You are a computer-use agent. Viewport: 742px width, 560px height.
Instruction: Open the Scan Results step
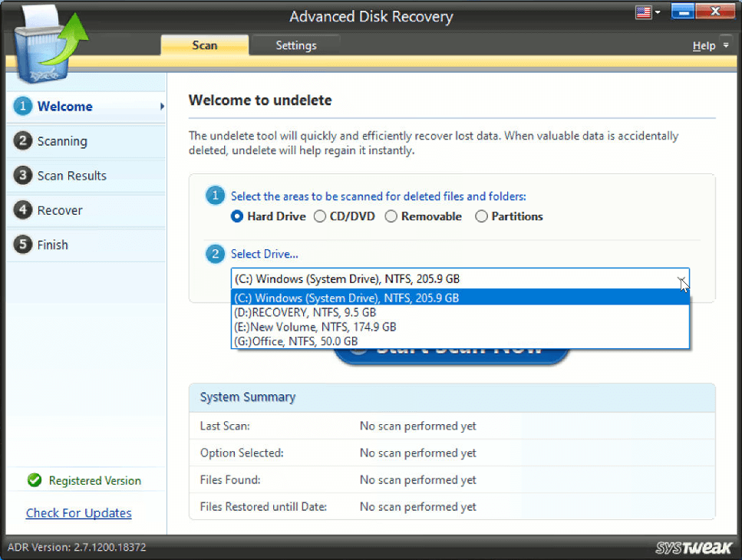25,176
